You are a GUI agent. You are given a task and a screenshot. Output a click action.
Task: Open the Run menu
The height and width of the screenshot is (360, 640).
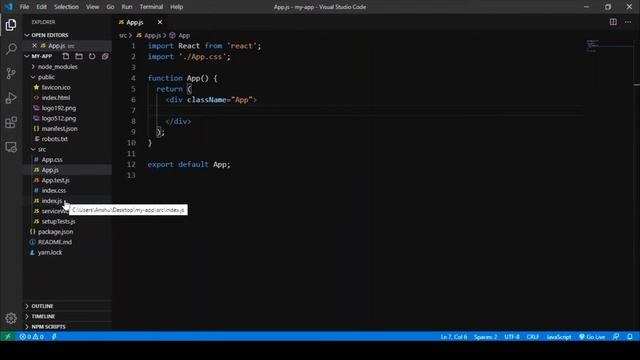(127, 7)
